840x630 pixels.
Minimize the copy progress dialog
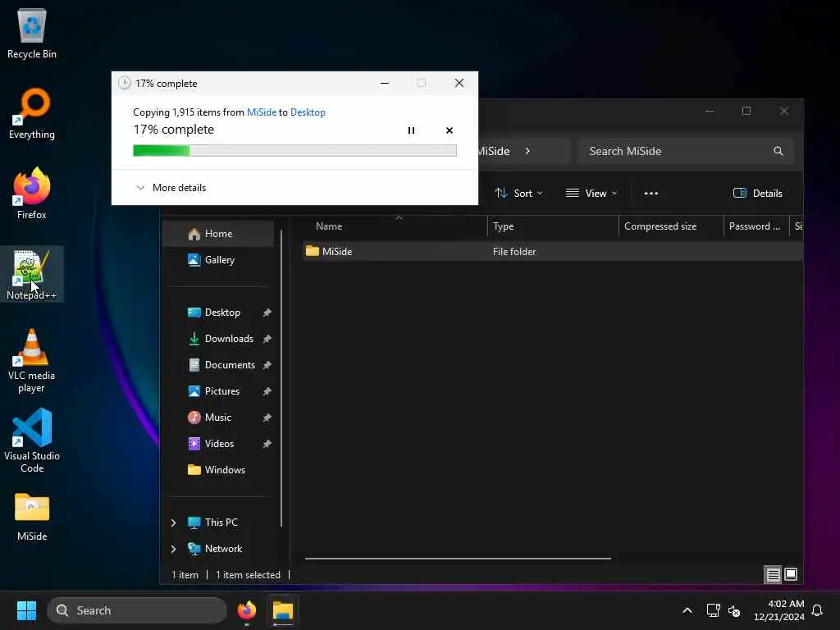click(385, 83)
